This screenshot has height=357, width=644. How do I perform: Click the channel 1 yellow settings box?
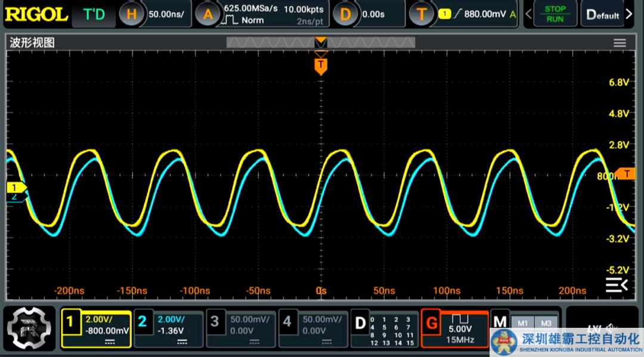point(96,328)
